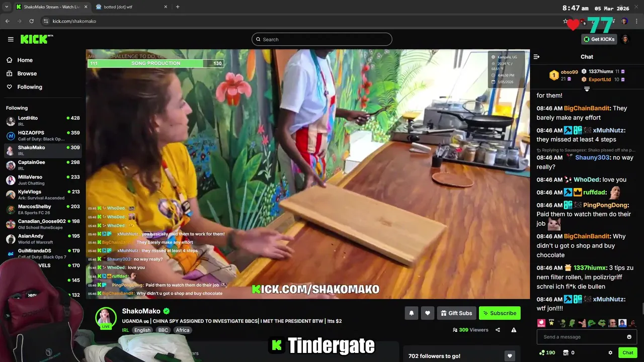The image size is (644, 362).
Task: Open HQZAOFPS channel in Following list
Action: pos(43,136)
